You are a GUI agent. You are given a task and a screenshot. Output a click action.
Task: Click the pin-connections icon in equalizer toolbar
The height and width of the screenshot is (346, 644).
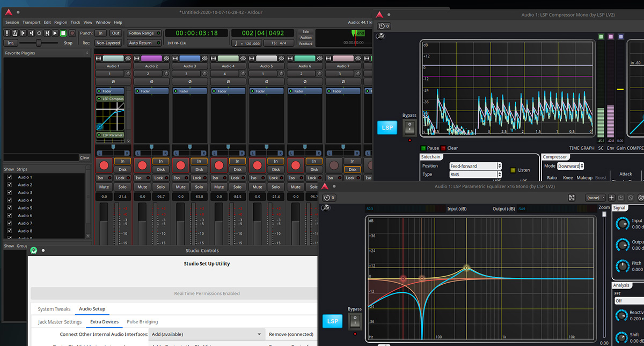pyautogui.click(x=572, y=198)
